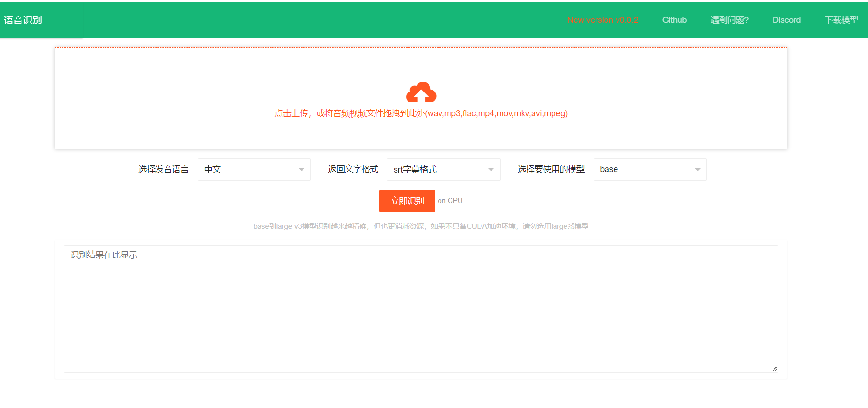
Task: Click the result text area resize handle
Action: click(774, 369)
